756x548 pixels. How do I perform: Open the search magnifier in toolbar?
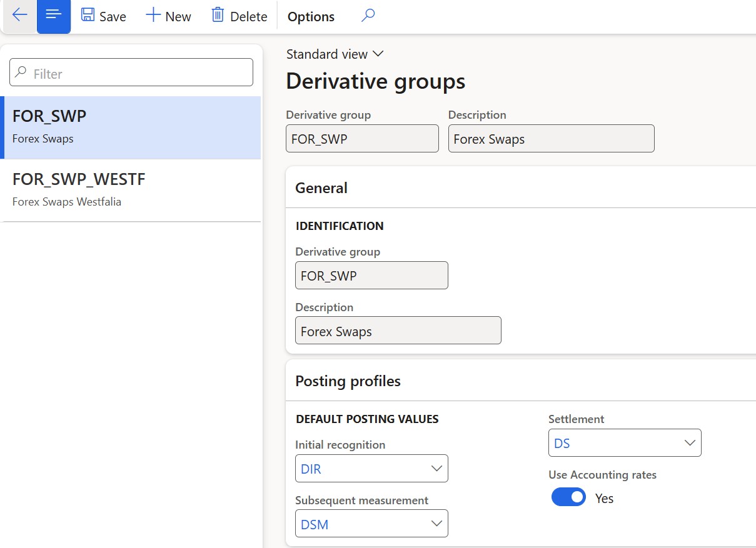click(x=368, y=16)
